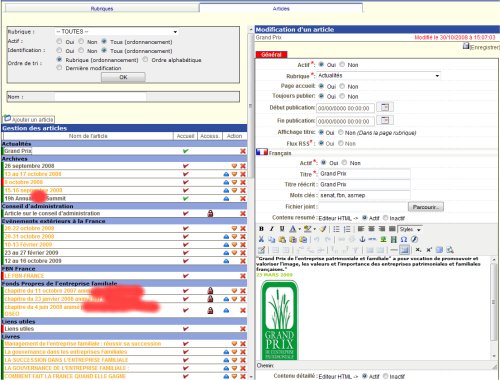Click the superscript icon
The width and height of the screenshot is (500, 380).
coord(429,250)
